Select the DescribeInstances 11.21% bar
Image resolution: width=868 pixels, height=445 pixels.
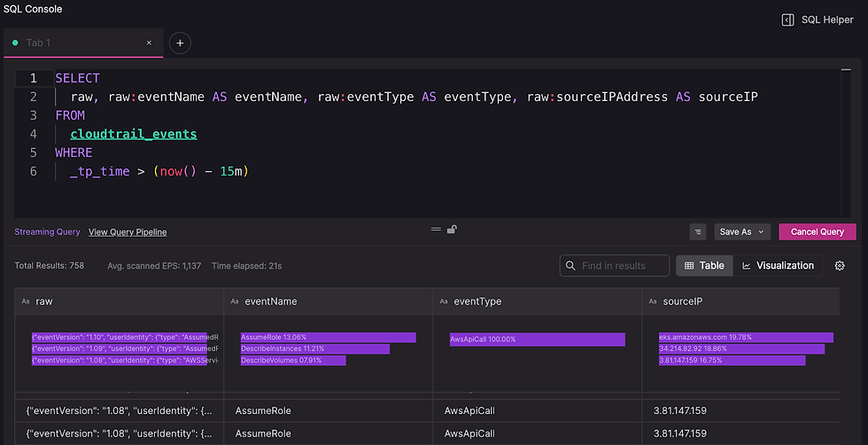coord(315,349)
